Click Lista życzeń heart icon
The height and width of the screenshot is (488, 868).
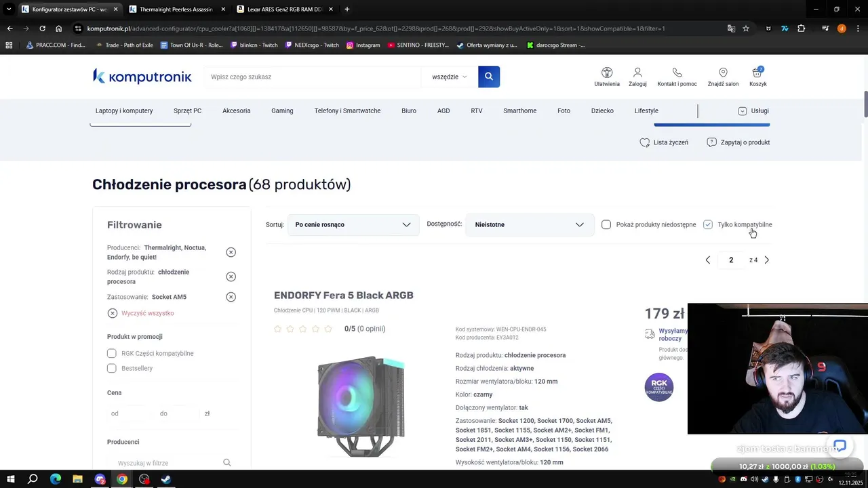click(x=645, y=142)
